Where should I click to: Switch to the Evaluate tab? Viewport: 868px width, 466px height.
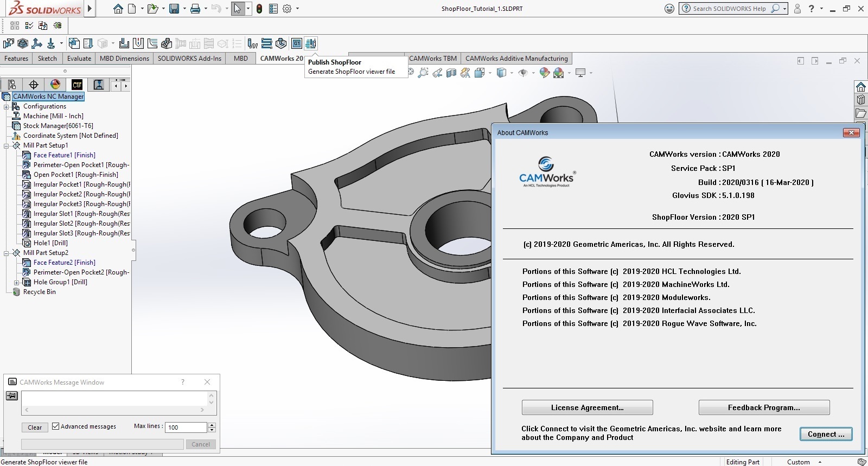79,59
